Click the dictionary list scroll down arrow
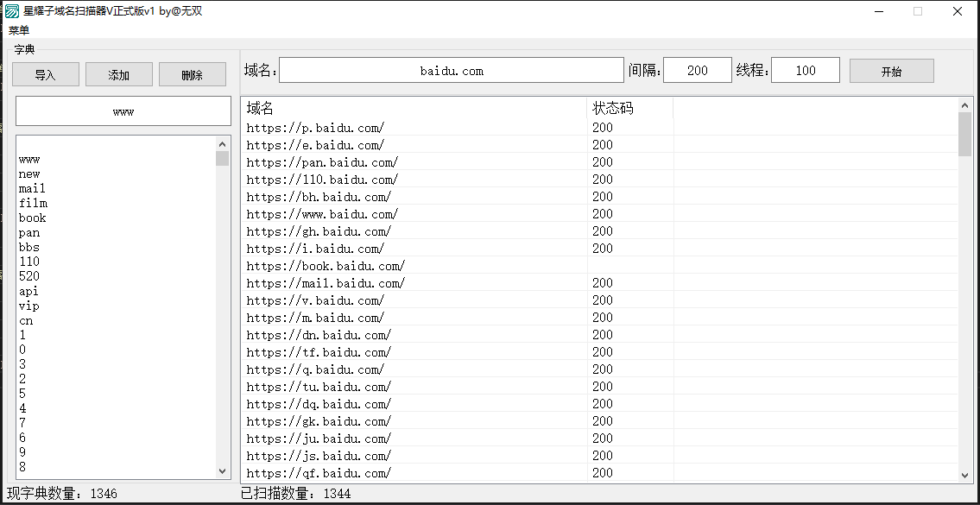Viewport: 980px width, 505px height. [223, 471]
